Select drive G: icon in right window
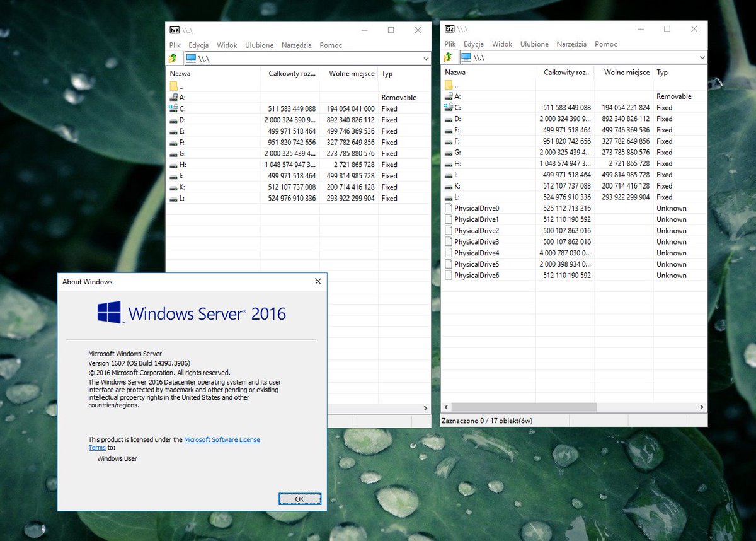 449,152
